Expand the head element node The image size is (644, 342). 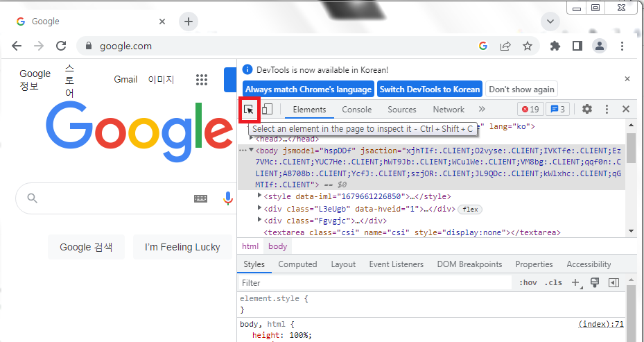coord(252,139)
